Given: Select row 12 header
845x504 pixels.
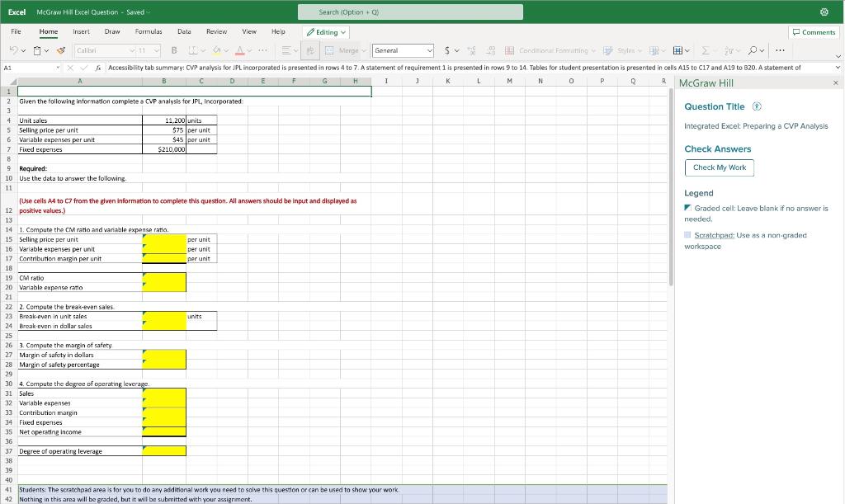Looking at the screenshot, I should click(8, 205).
